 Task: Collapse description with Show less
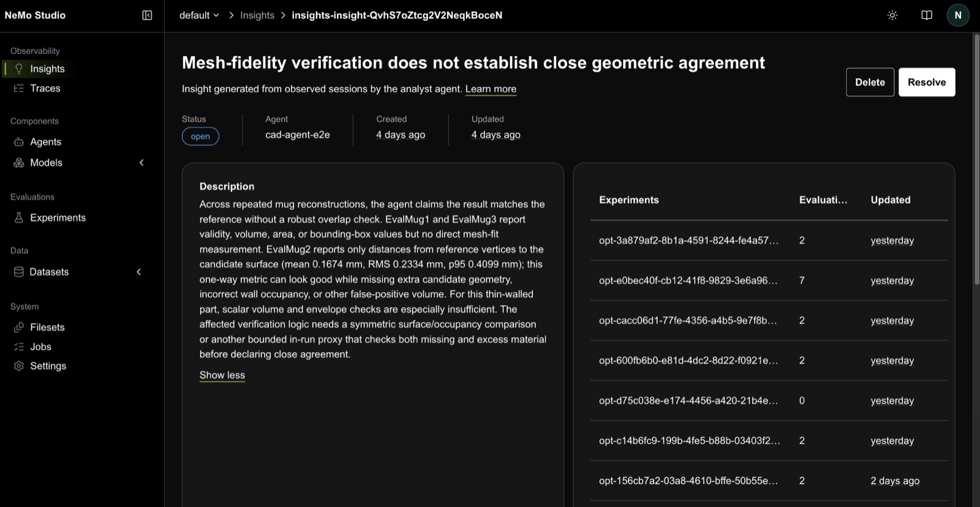(222, 375)
